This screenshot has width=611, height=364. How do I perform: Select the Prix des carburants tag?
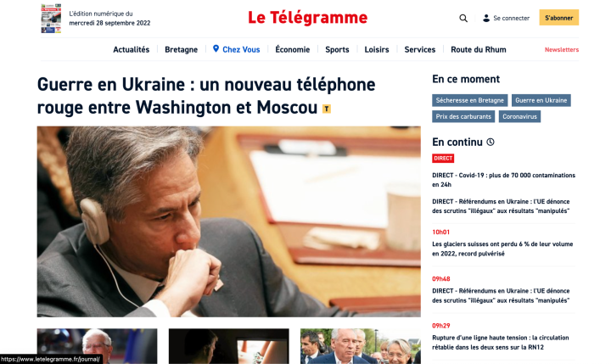[463, 116]
